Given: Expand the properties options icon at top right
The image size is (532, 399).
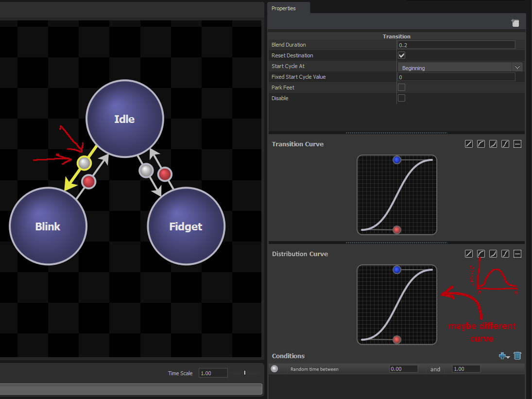Looking at the screenshot, I should click(x=515, y=22).
